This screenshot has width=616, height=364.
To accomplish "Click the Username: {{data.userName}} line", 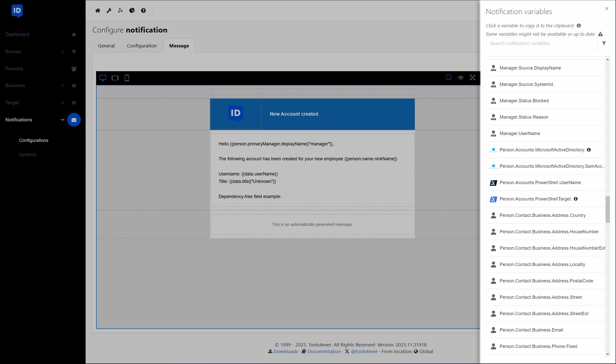I will pyautogui.click(x=248, y=174).
